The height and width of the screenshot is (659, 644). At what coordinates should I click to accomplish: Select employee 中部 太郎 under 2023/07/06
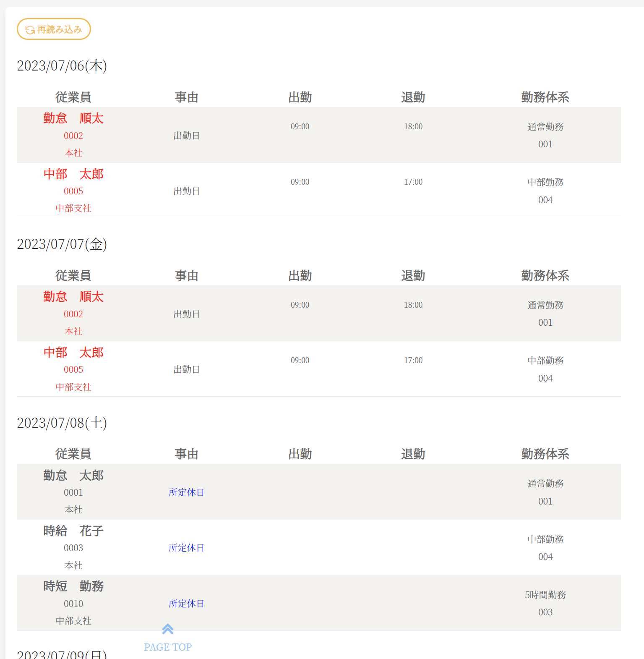tap(73, 174)
